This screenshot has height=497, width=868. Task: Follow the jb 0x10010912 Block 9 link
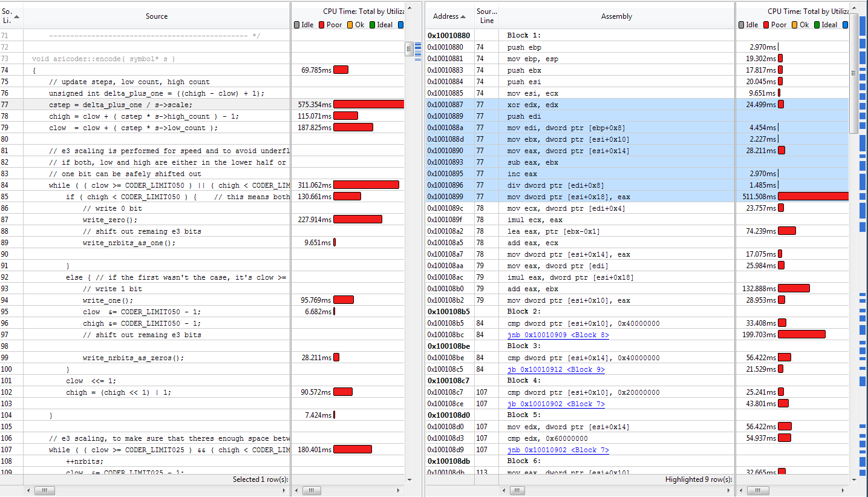click(x=556, y=369)
